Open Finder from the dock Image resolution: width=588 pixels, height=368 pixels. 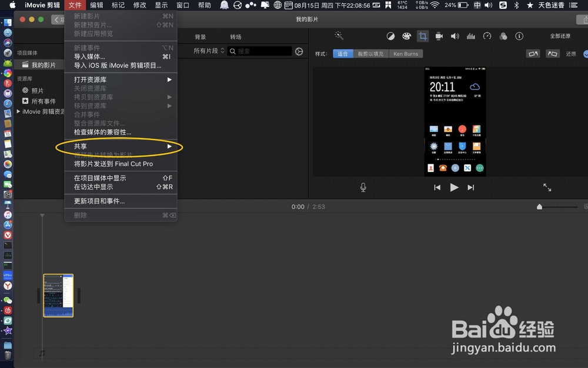(8, 22)
